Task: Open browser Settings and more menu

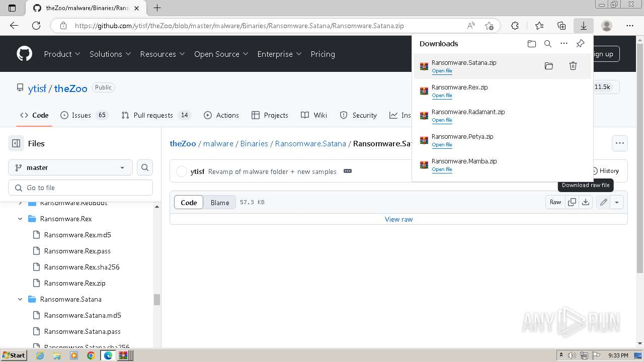Action: [630, 26]
